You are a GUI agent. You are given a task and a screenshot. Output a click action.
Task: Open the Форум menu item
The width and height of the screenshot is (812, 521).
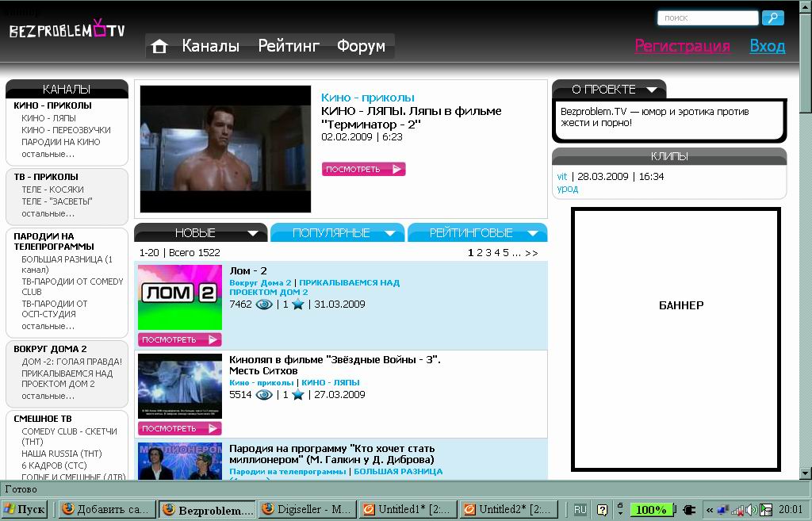click(x=361, y=46)
